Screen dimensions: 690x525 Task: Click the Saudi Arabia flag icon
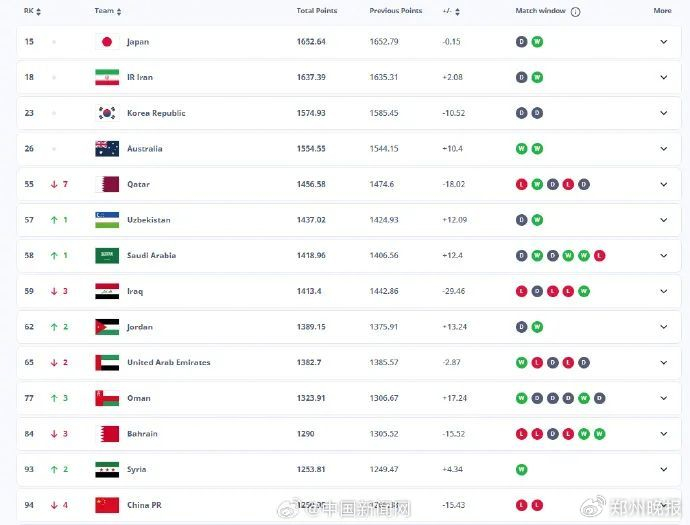107,256
